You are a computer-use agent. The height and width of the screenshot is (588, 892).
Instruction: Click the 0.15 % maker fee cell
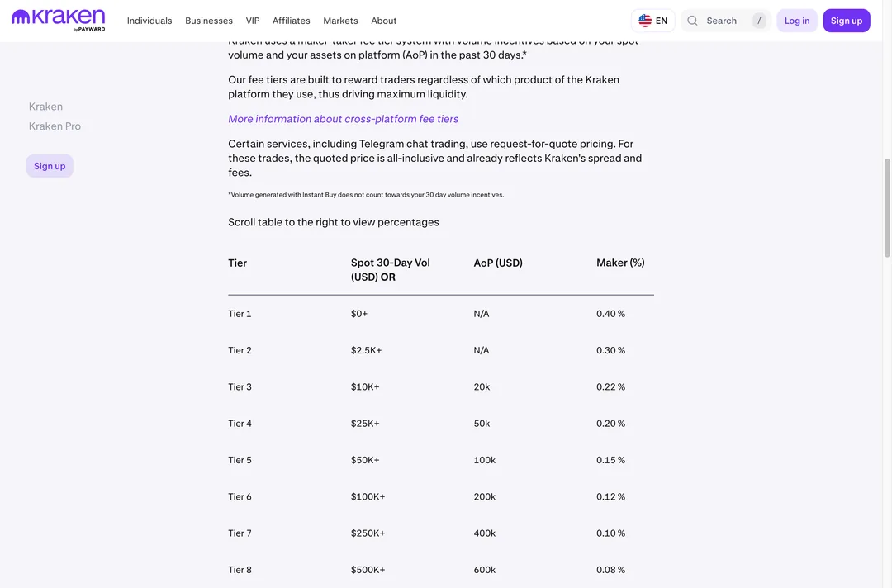pyautogui.click(x=610, y=460)
